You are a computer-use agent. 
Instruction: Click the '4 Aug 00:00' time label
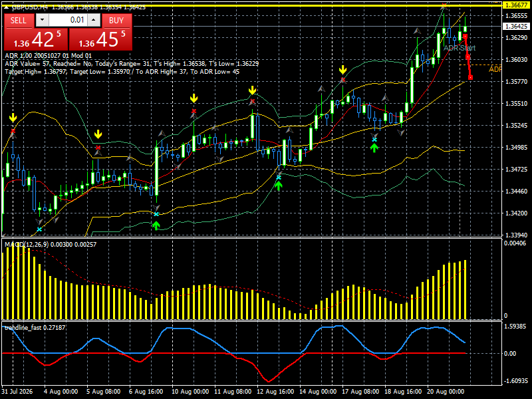(61, 391)
